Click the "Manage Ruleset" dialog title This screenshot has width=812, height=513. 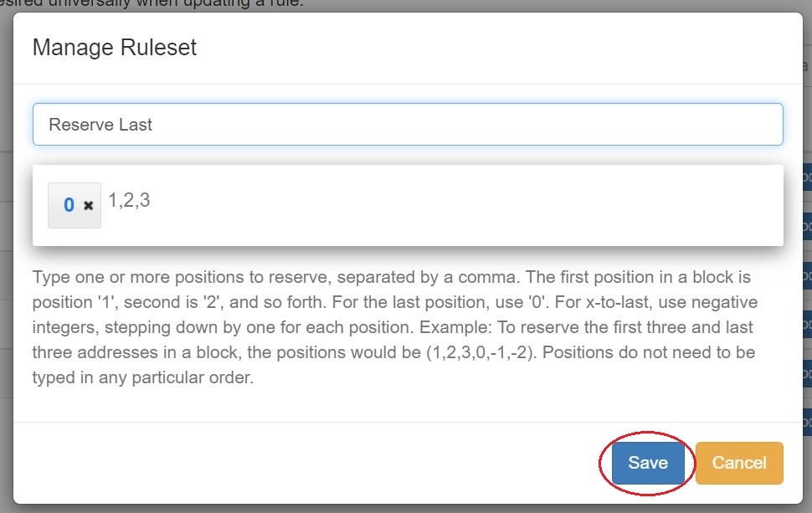coord(115,48)
